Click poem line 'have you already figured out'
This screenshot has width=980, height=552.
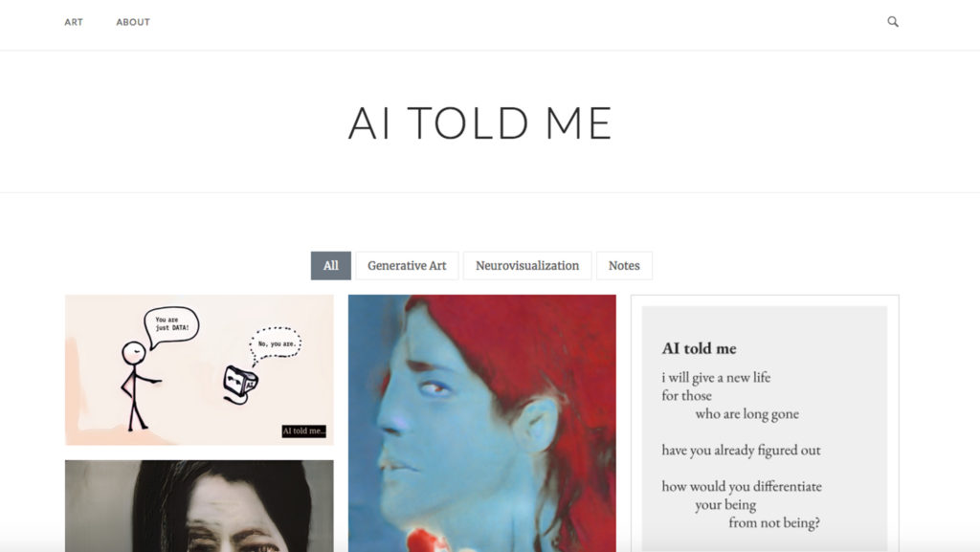coord(742,451)
